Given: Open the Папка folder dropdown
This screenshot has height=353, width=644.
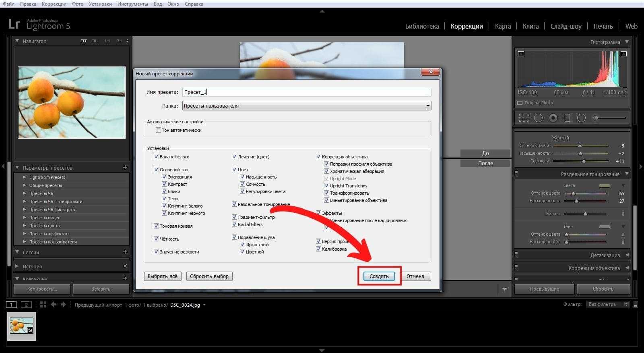Looking at the screenshot, I should tap(427, 106).
